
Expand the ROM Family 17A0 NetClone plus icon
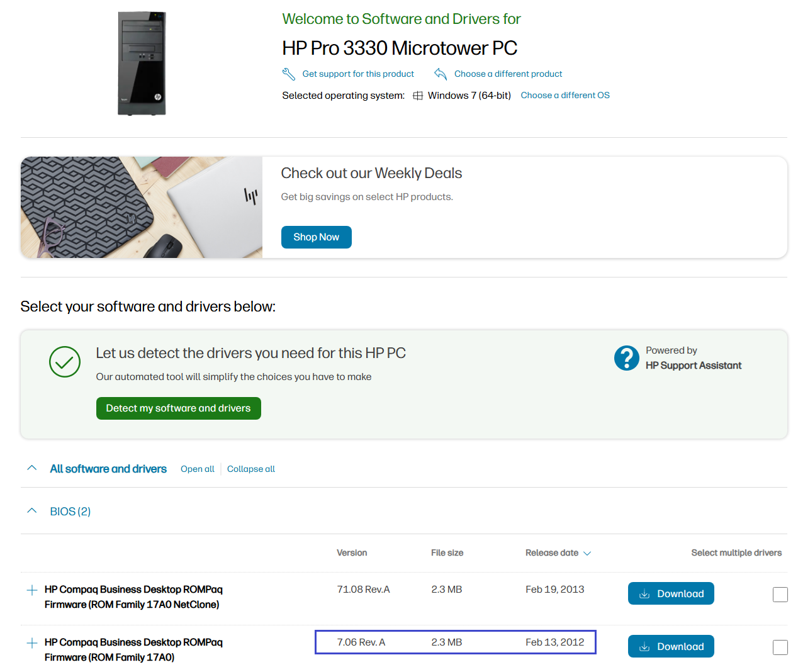tap(32, 590)
